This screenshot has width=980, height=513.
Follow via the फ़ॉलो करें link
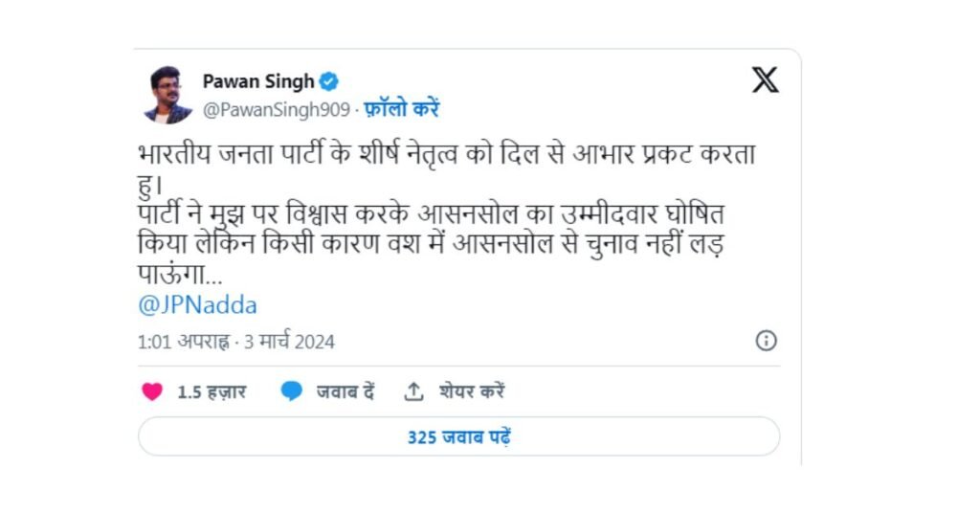[x=400, y=109]
